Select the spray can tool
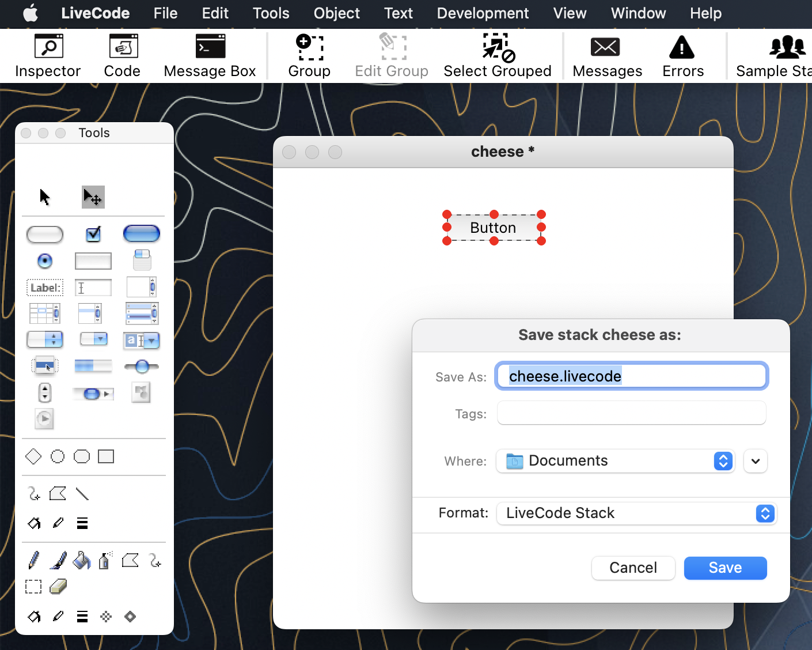 point(105,560)
